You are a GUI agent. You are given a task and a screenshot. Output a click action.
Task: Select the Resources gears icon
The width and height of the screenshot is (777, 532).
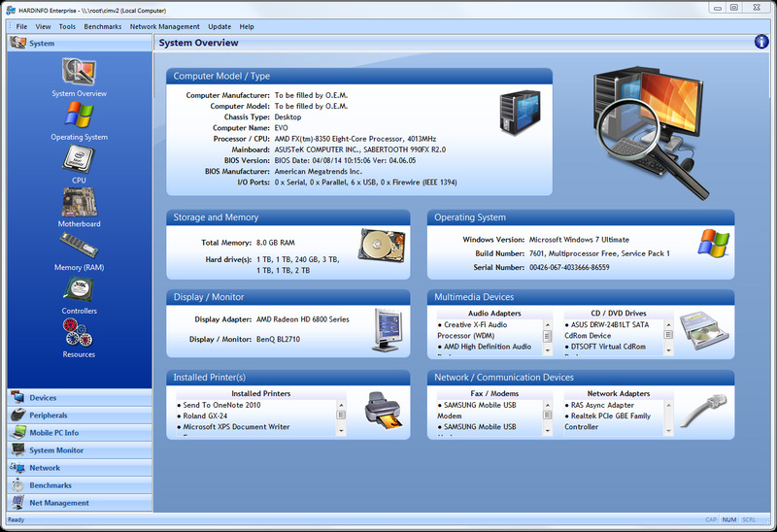pos(78,332)
